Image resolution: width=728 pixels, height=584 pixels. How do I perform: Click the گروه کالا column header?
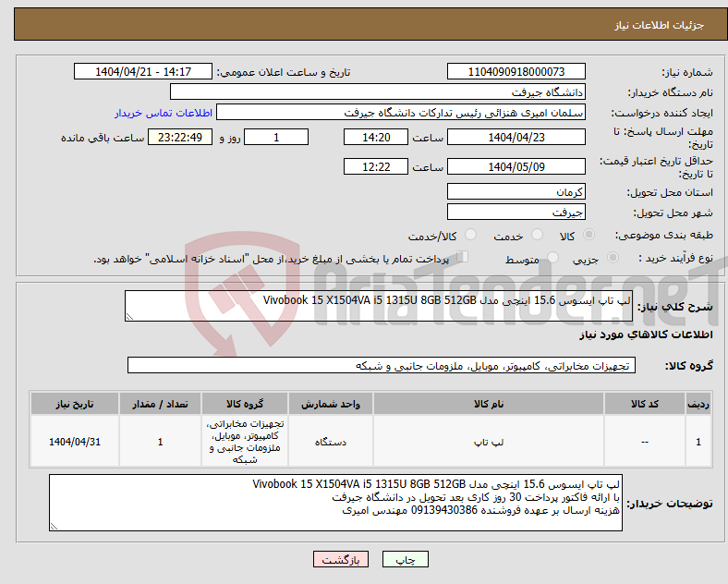point(245,404)
